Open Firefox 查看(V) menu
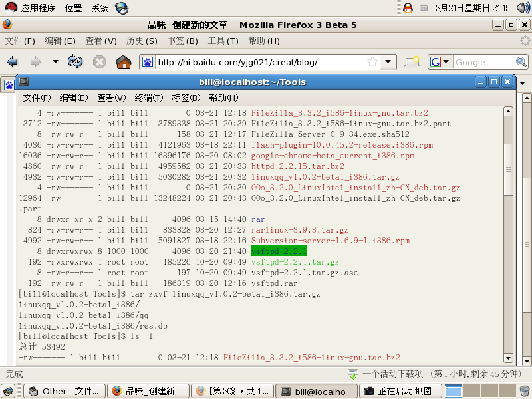Screen dimensions: 532x399 coord(101,41)
